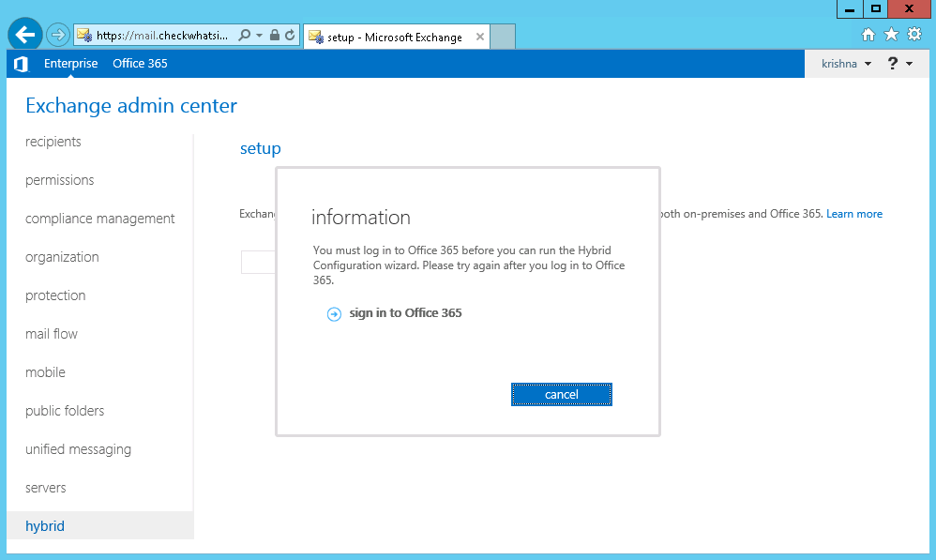Click the setup heading tab
936x560 pixels.
(261, 148)
